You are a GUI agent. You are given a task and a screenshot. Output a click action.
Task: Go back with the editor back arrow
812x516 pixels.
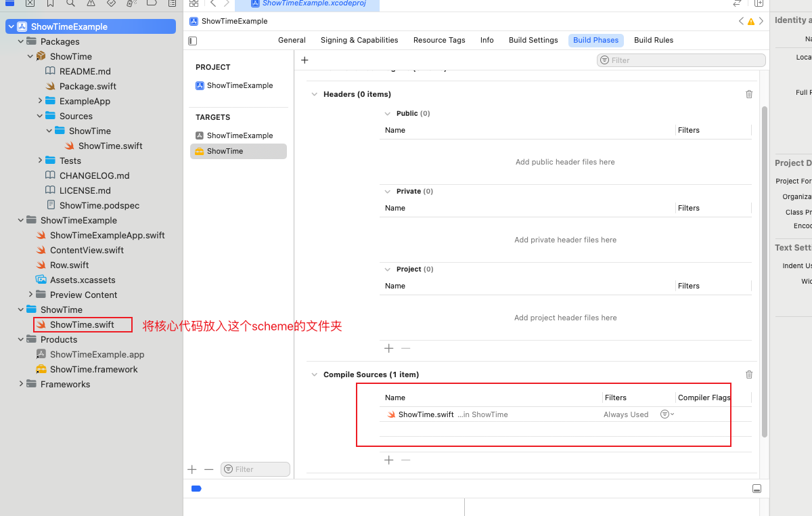pos(212,3)
